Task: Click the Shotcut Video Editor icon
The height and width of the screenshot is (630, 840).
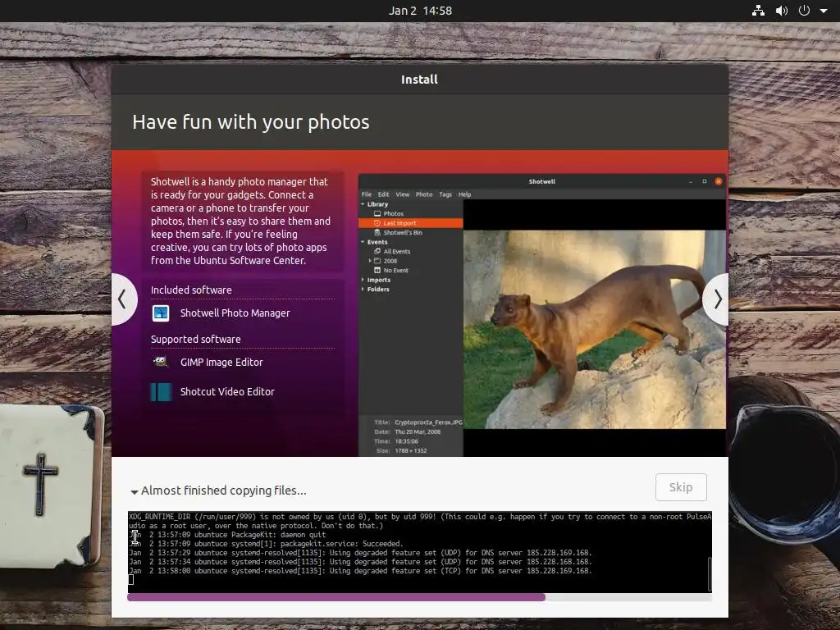Action: coord(161,391)
